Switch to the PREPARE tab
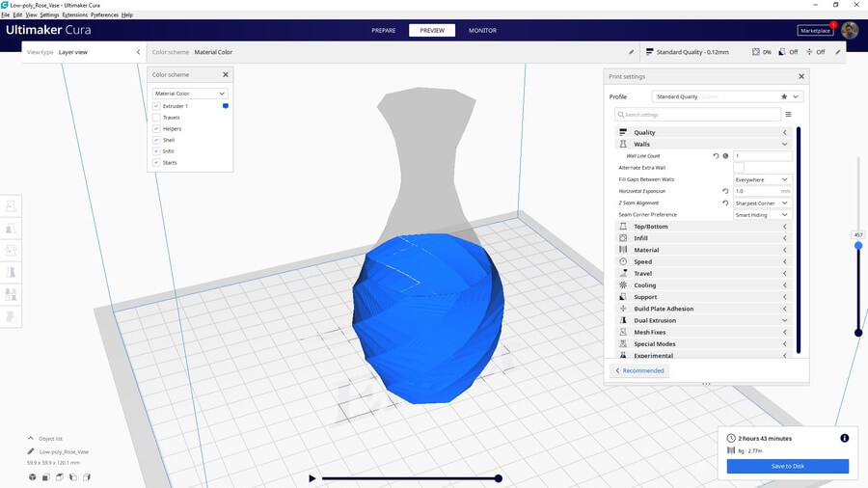The width and height of the screenshot is (868, 488). tap(384, 30)
